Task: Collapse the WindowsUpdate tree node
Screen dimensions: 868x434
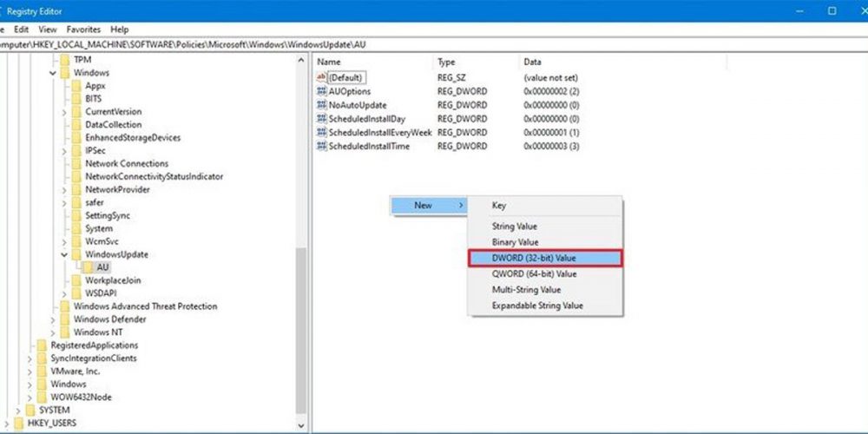Action: 65,254
